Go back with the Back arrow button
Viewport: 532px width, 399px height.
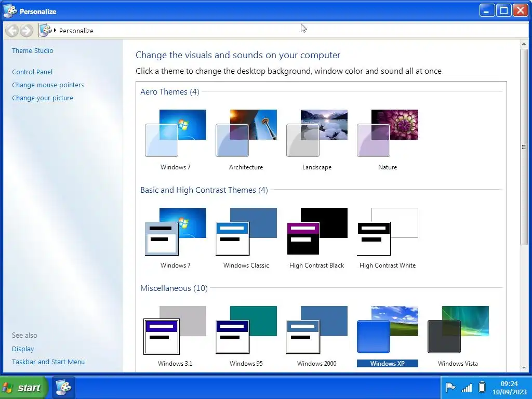point(12,31)
